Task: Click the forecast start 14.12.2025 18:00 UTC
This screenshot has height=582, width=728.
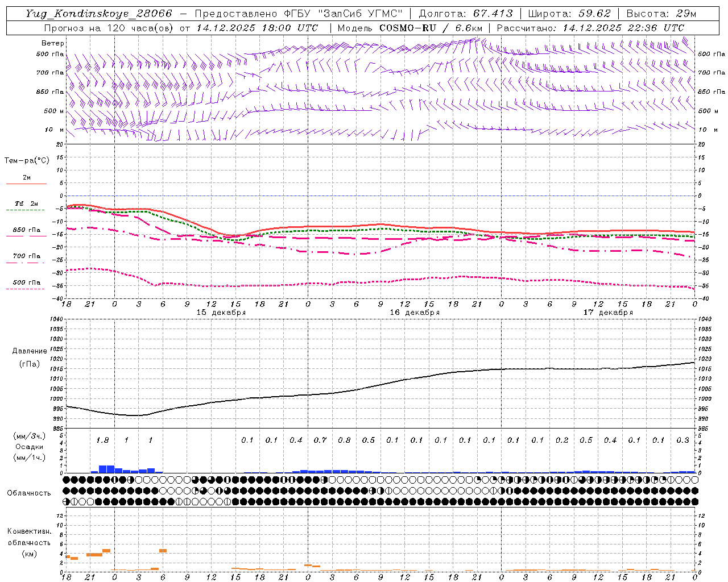Action: [257, 28]
